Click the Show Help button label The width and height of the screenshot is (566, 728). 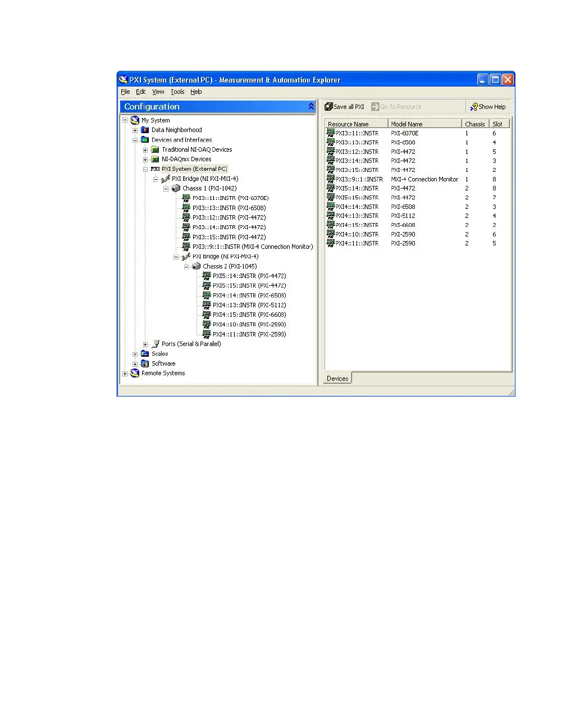[492, 107]
